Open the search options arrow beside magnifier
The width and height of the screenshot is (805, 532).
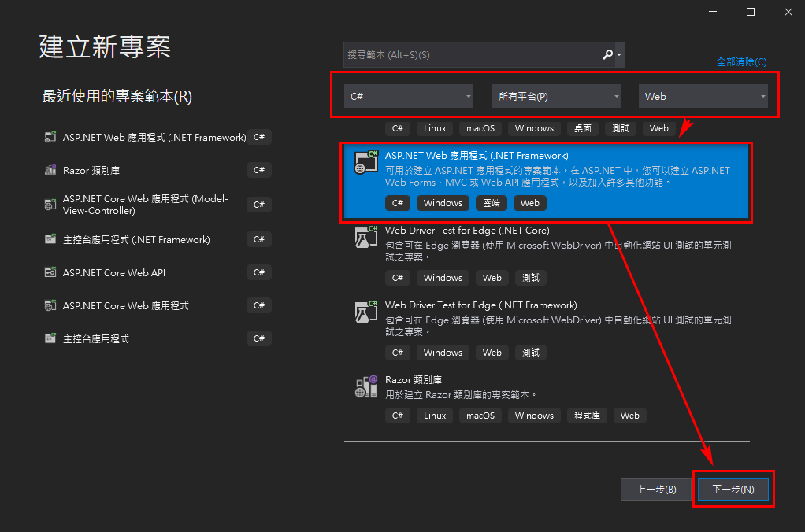tap(619, 54)
